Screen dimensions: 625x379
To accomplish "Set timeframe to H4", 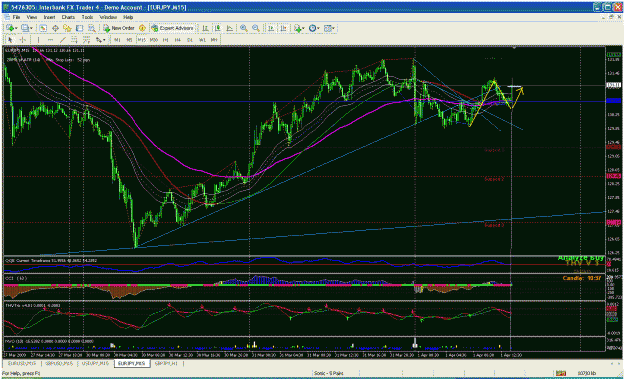I will (x=178, y=40).
